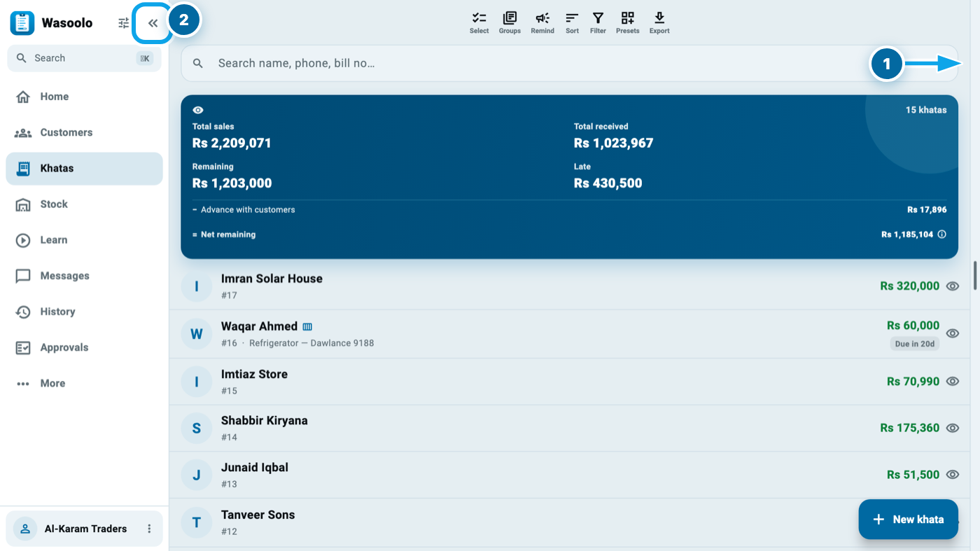Click Remaining Rs 1,203,000 value

pyautogui.click(x=232, y=183)
